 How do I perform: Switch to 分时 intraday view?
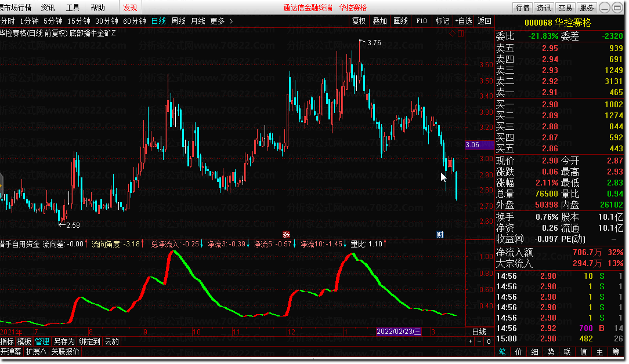(x=8, y=21)
